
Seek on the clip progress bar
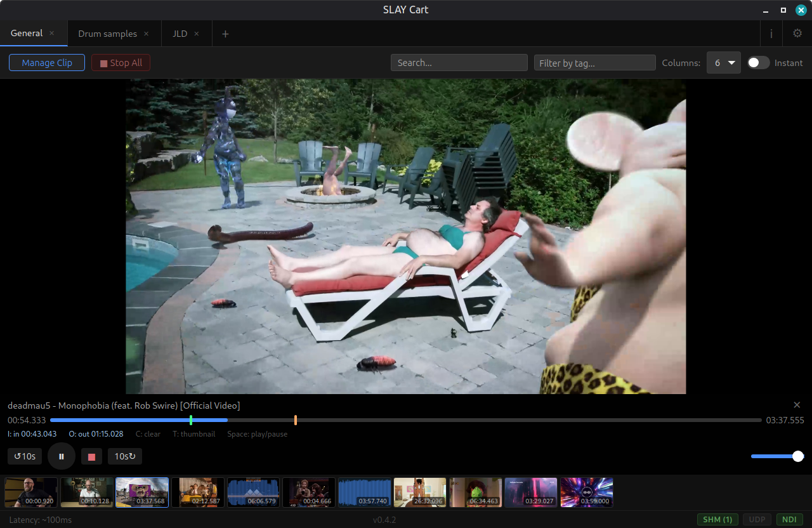406,420
